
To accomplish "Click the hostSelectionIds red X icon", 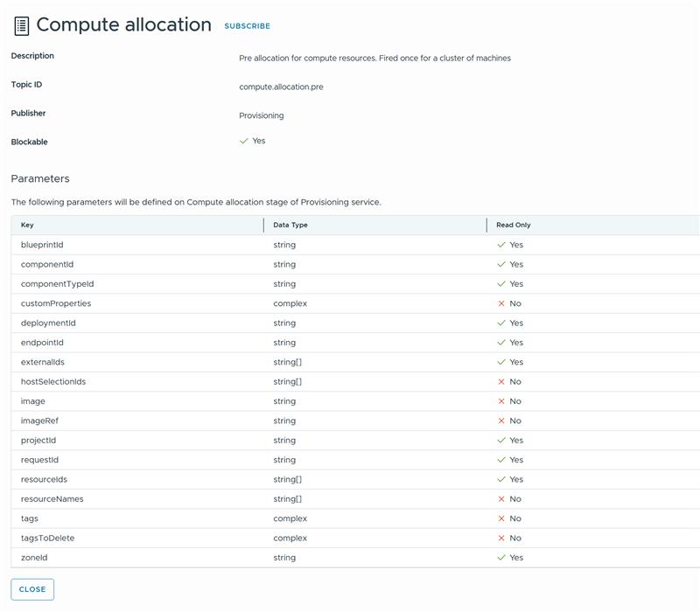I will tap(501, 382).
